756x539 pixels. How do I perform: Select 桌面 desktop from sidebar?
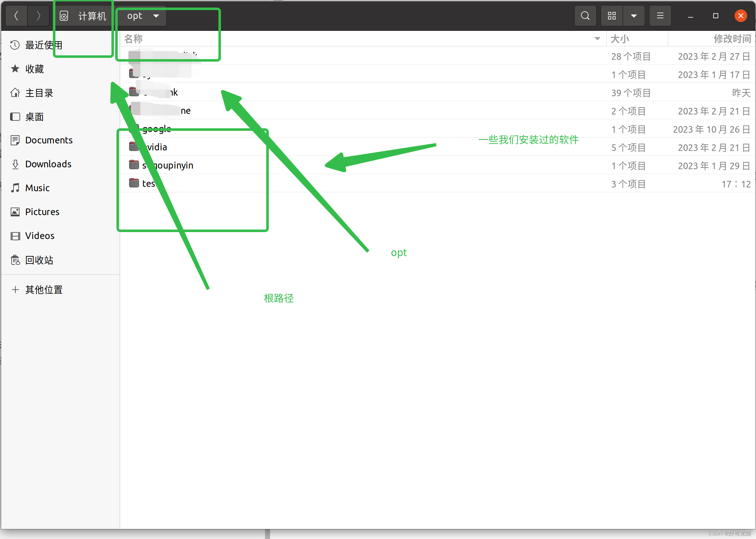click(x=33, y=116)
